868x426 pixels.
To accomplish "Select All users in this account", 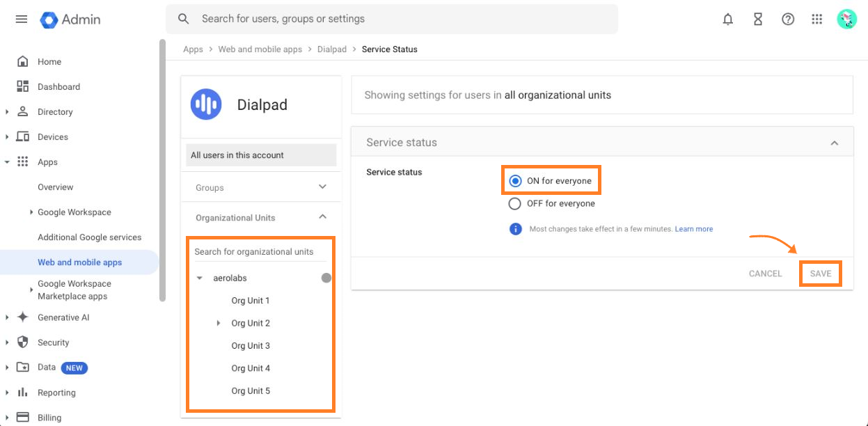I will pos(261,155).
